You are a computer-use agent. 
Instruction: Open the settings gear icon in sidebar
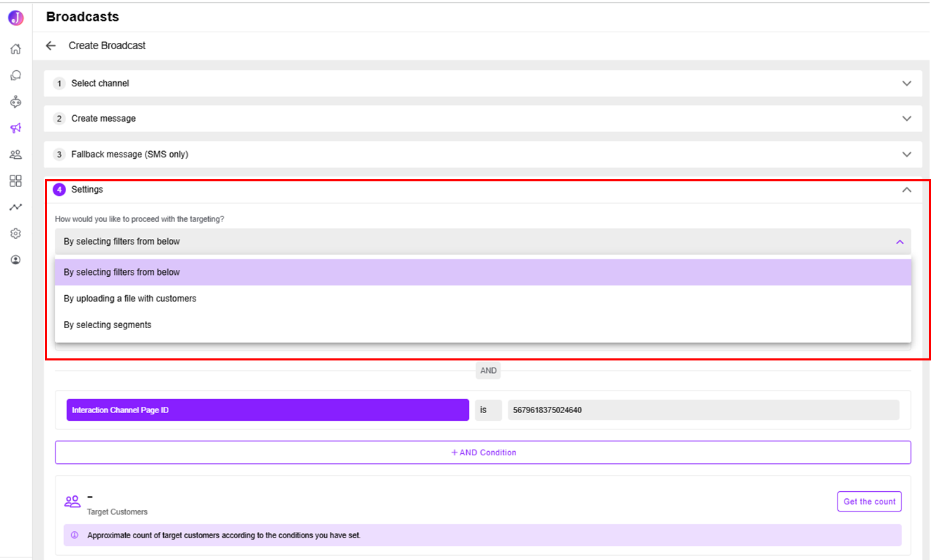pos(15,233)
